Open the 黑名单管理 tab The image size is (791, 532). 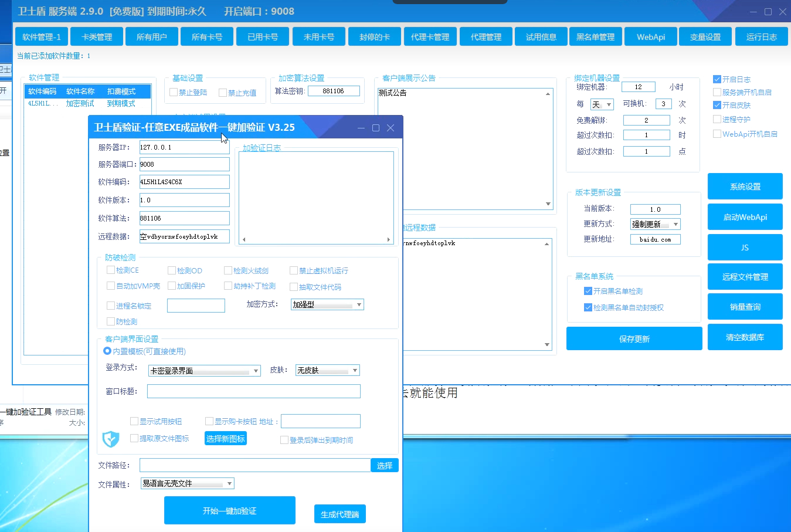point(595,37)
